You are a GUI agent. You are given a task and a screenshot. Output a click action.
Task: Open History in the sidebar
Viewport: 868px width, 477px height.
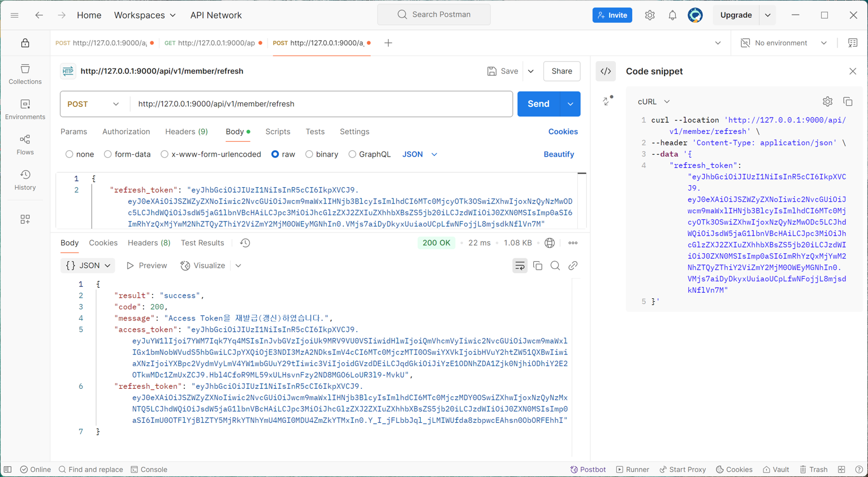tap(25, 180)
